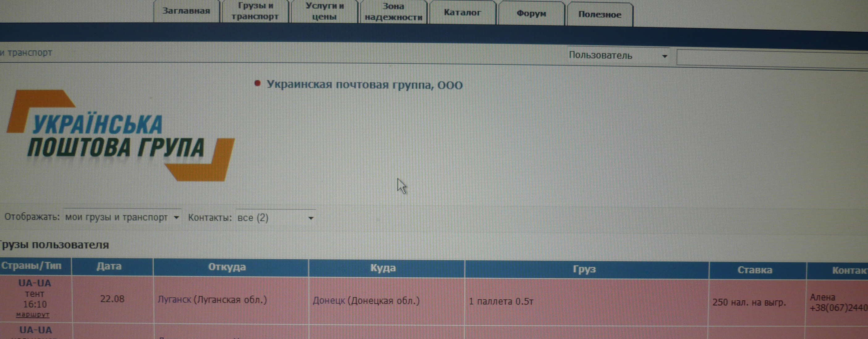This screenshot has width=868, height=339.
Task: Expand the Отображать dropdown
Action: coord(122,217)
